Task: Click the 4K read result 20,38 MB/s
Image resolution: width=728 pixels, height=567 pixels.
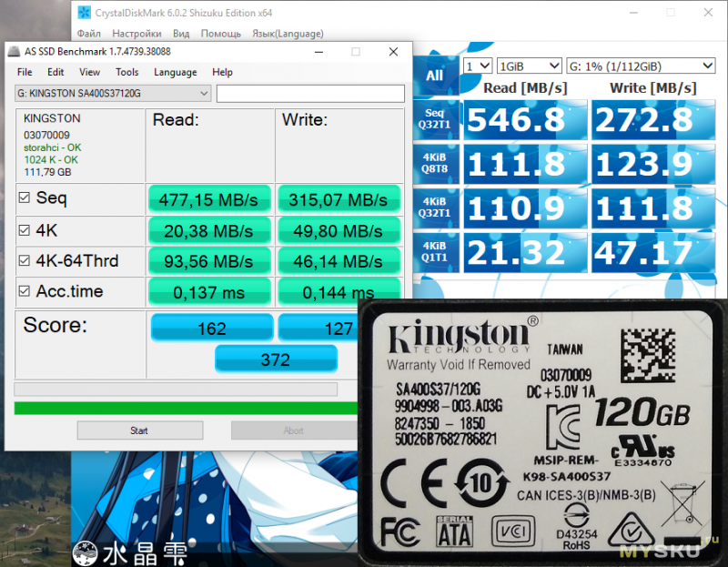Action: pyautogui.click(x=209, y=231)
